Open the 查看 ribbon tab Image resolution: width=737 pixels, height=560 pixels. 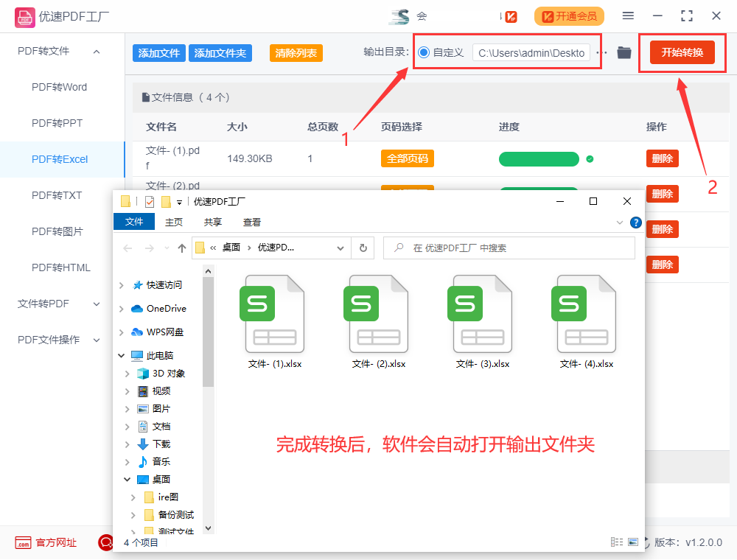251,223
